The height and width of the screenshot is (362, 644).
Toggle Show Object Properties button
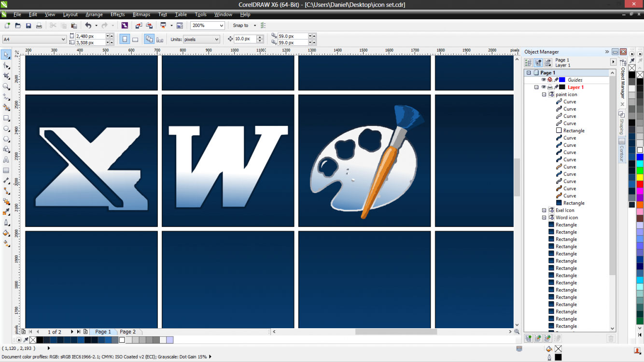(528, 63)
